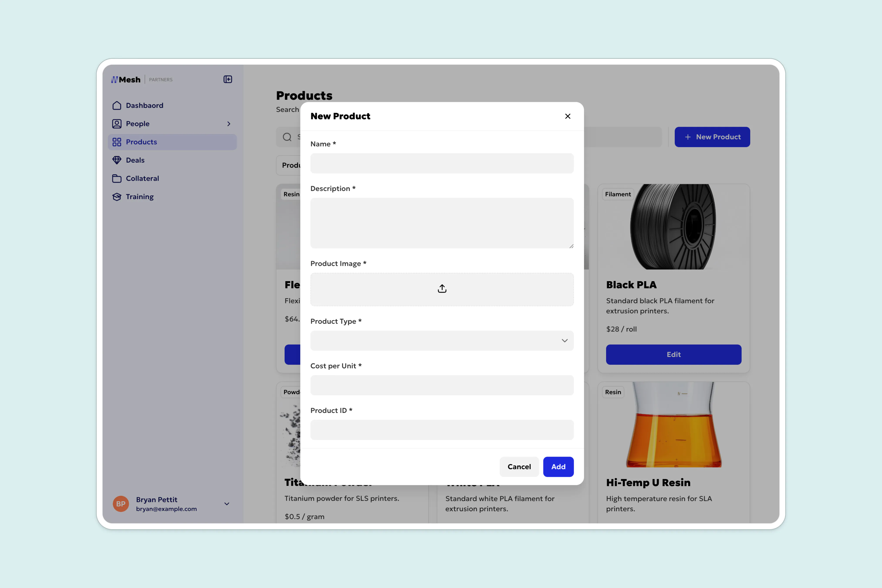This screenshot has width=882, height=588.
Task: Click the Name input field
Action: click(442, 163)
